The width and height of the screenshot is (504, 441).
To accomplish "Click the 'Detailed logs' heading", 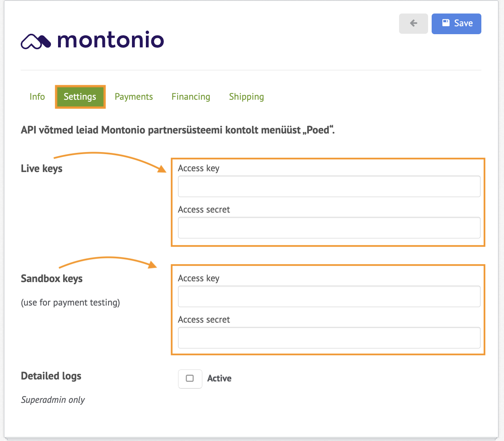I will pos(51,376).
